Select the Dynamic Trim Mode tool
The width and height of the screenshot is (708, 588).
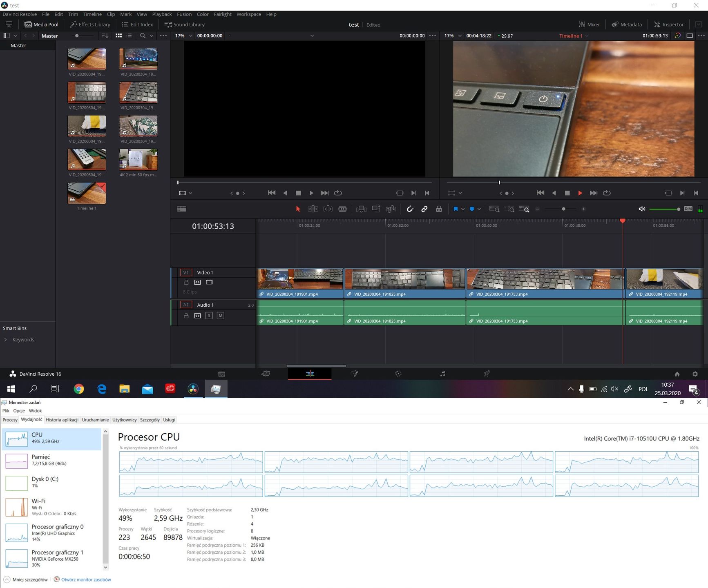(328, 209)
